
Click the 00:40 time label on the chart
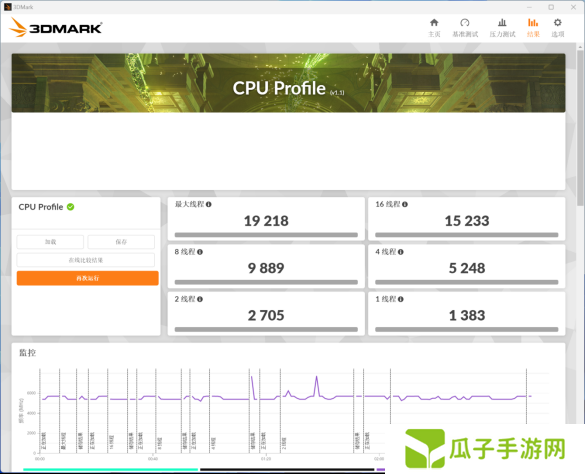[153, 459]
